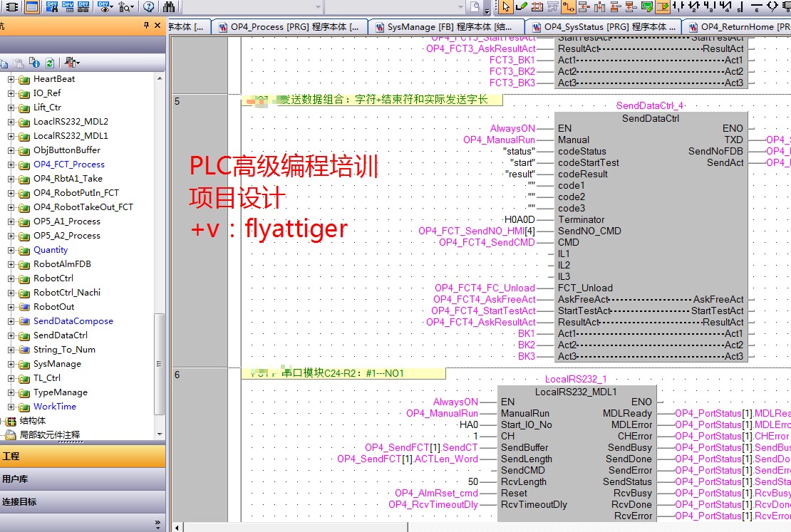Image resolution: width=791 pixels, height=532 pixels.
Task: Toggle the highlighted list view toolbar icon
Action: [x=32, y=6]
